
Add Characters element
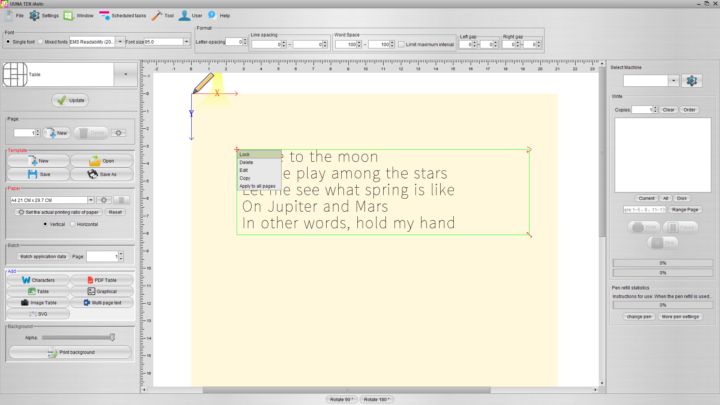38,280
